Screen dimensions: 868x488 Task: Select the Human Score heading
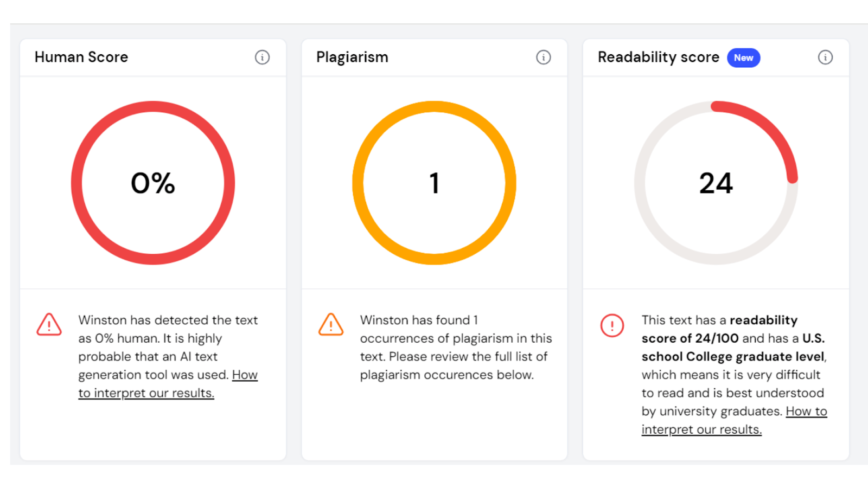tap(81, 57)
